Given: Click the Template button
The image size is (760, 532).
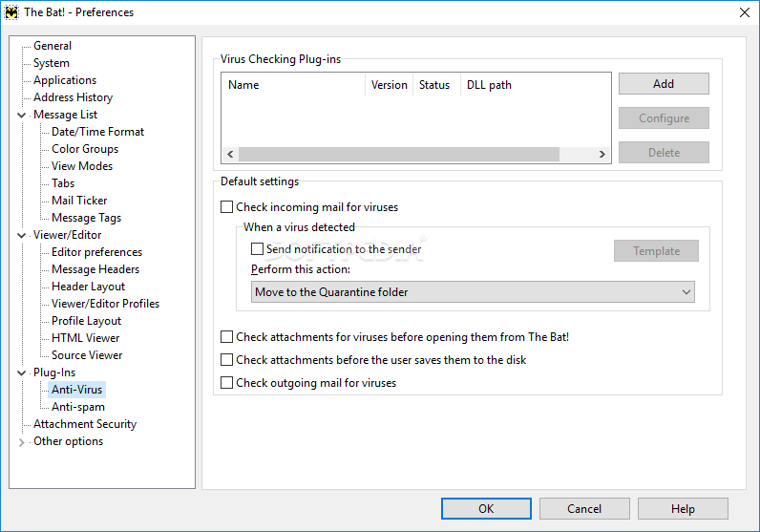Looking at the screenshot, I should coord(656,251).
